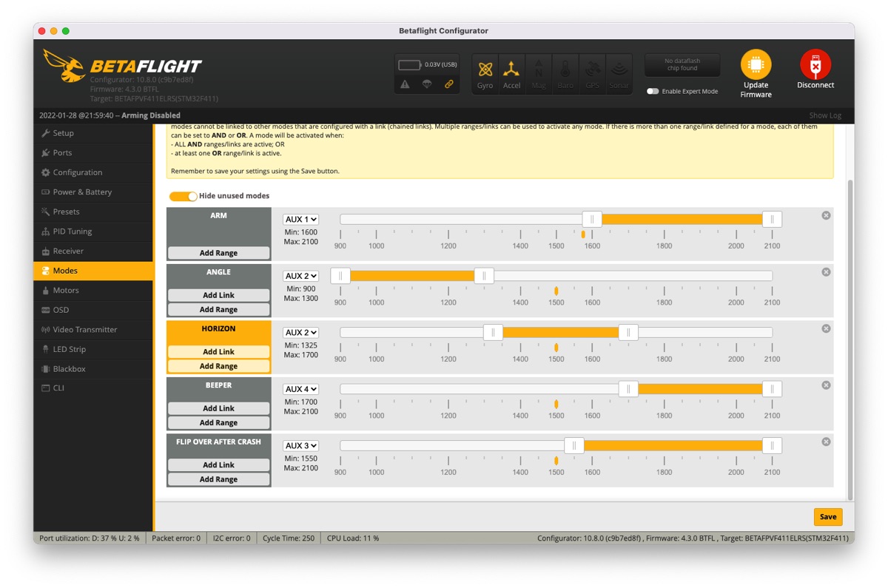The width and height of the screenshot is (888, 588).
Task: Select the Modes tab
Action: tap(93, 271)
